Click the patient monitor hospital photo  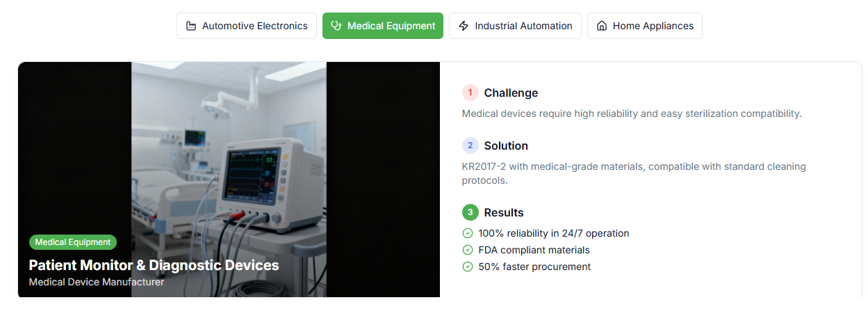229,153
